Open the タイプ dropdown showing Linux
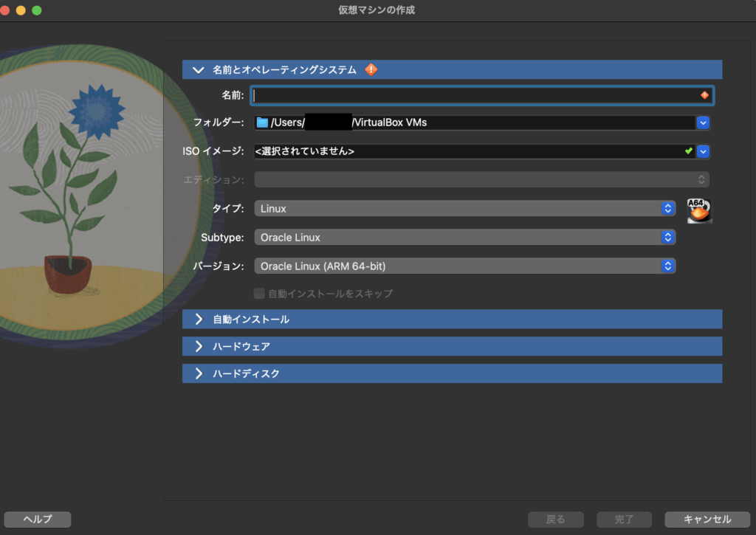This screenshot has height=535, width=756. pos(464,209)
